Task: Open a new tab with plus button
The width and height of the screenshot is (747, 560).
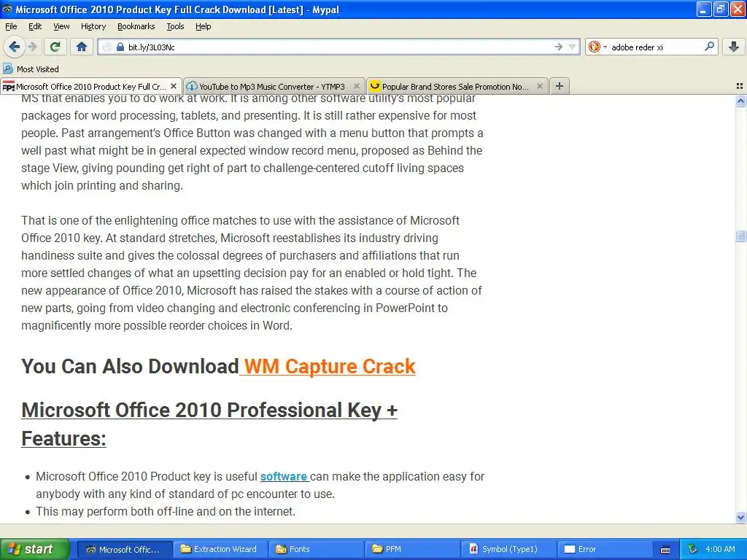Action: coord(560,86)
